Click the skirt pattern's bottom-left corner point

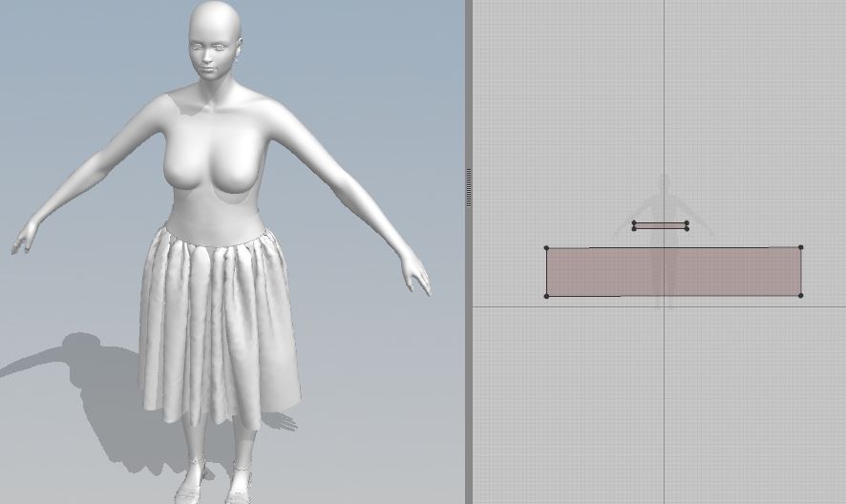(x=546, y=296)
